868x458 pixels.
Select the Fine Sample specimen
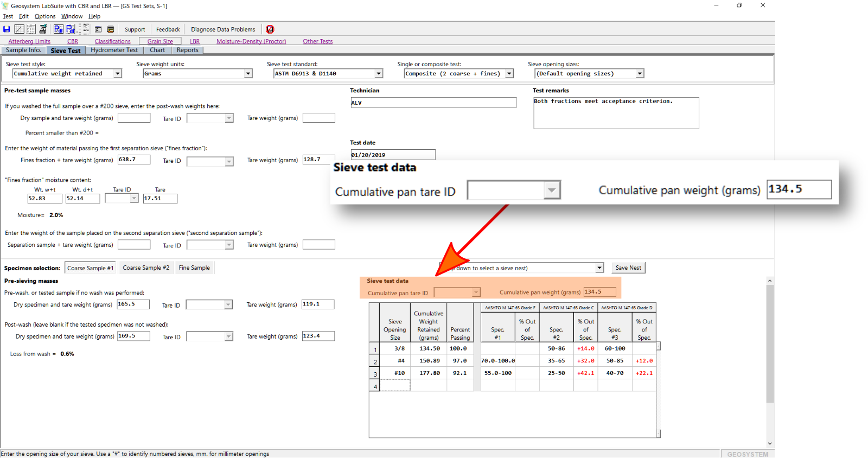click(x=194, y=268)
